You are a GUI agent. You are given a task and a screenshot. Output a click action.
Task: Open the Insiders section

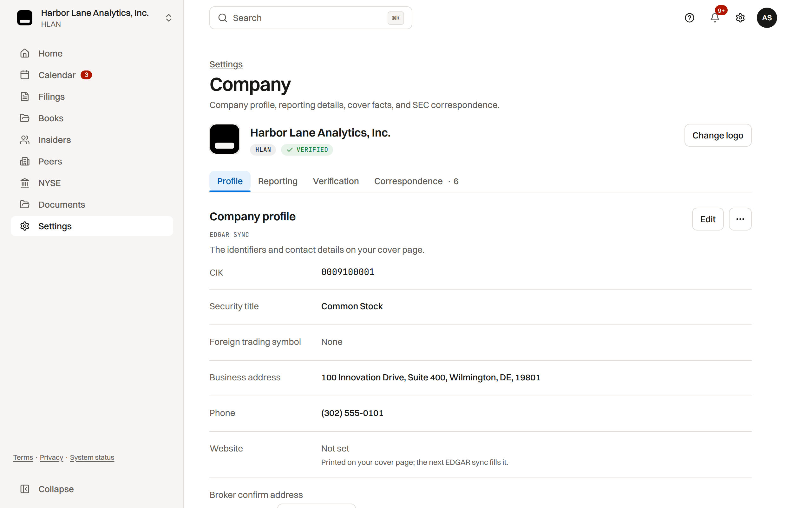pos(92,140)
